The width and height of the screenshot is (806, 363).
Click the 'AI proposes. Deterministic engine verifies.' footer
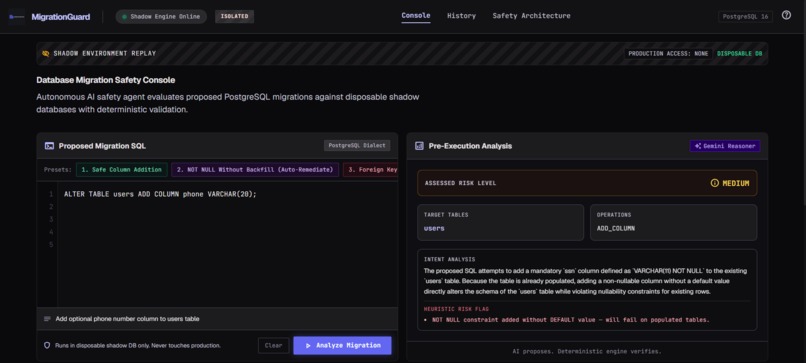click(587, 352)
